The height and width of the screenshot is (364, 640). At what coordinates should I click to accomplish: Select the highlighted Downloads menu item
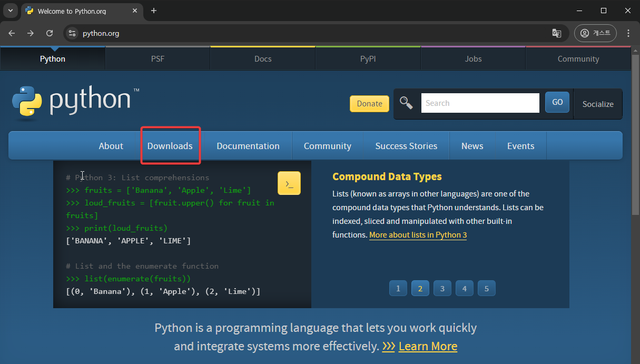(x=170, y=146)
